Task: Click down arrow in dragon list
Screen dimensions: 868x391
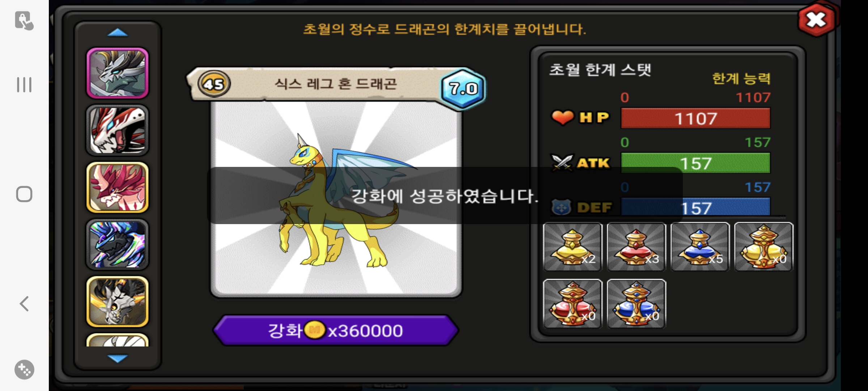Action: click(x=118, y=358)
